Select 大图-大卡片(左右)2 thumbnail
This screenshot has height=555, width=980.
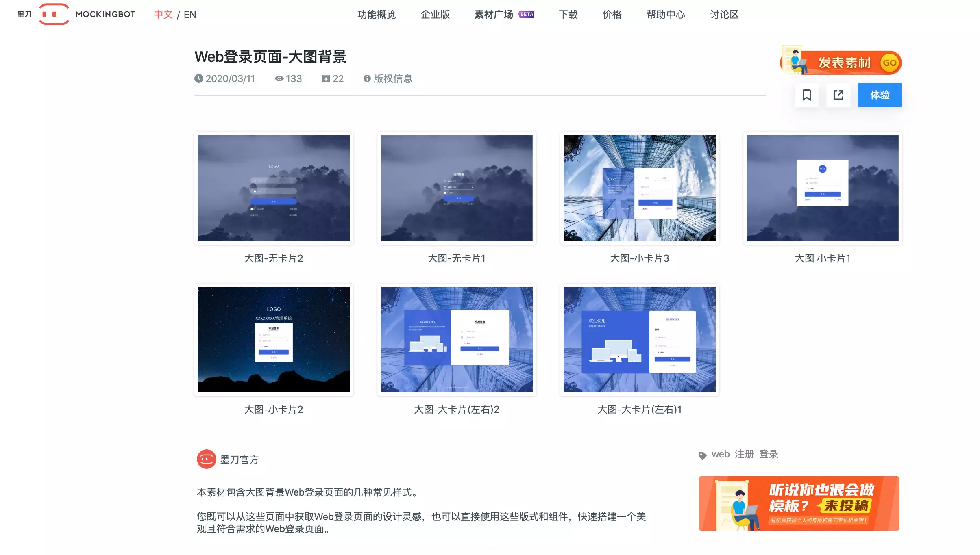click(456, 339)
